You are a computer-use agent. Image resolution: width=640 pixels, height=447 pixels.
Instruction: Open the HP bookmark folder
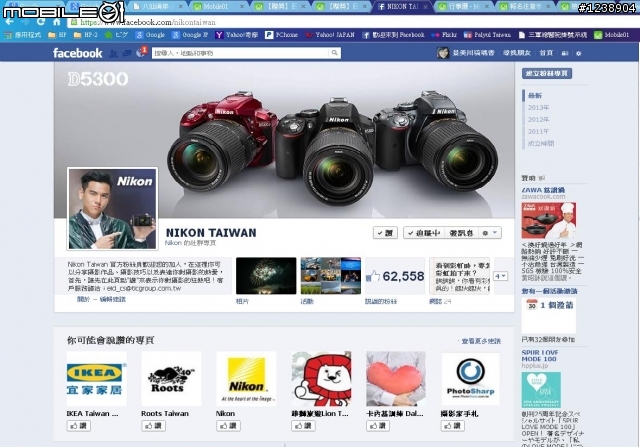[x=57, y=35]
